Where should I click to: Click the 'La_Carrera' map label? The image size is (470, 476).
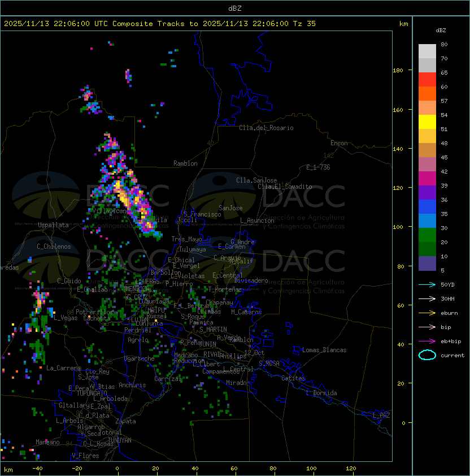click(x=63, y=368)
